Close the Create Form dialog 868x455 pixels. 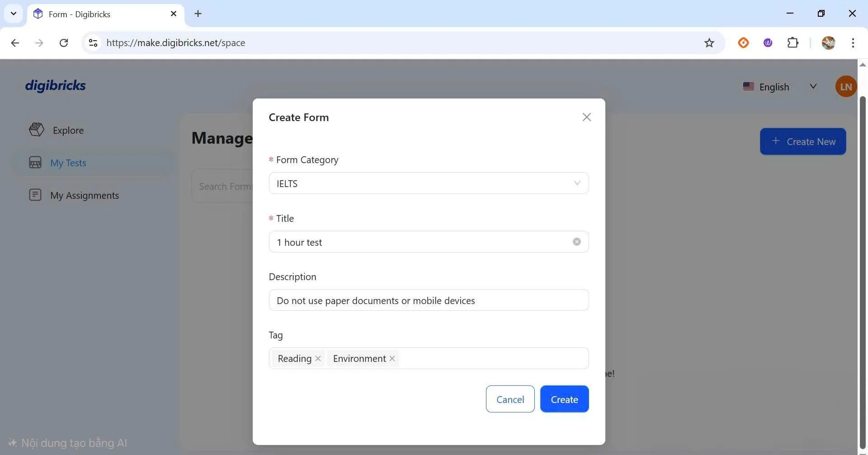point(586,117)
